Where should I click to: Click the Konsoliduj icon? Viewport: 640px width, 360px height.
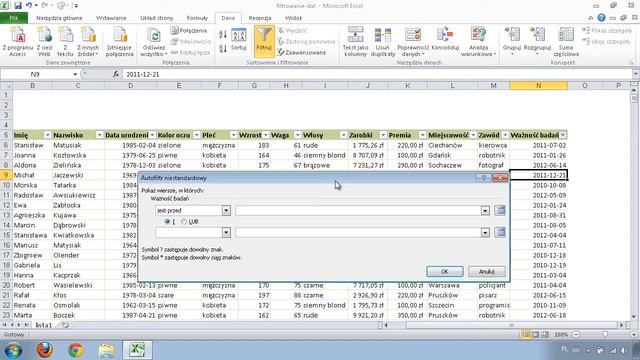445,40
